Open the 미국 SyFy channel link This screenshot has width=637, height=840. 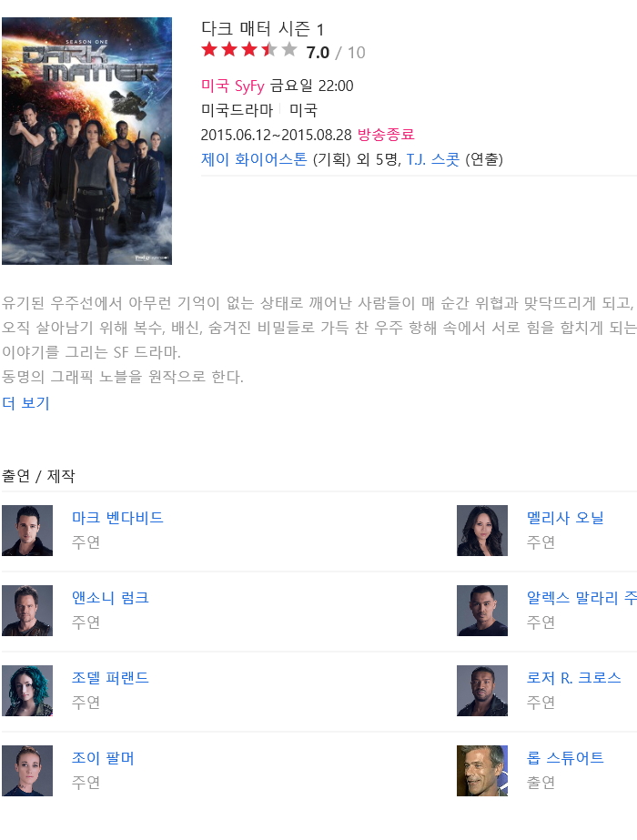pos(233,86)
